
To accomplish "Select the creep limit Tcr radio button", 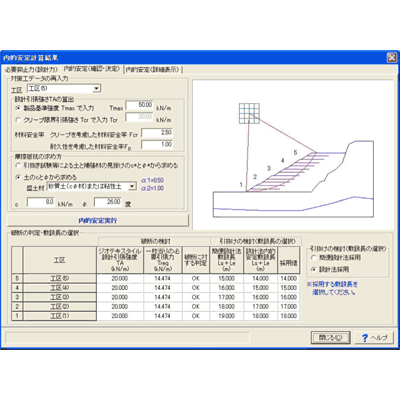I will pyautogui.click(x=18, y=120).
